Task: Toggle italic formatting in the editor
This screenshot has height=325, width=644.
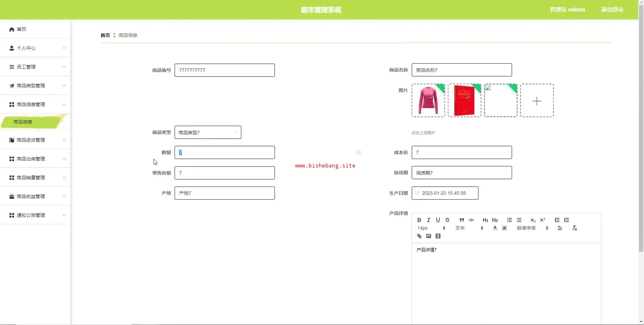Action: [x=428, y=220]
